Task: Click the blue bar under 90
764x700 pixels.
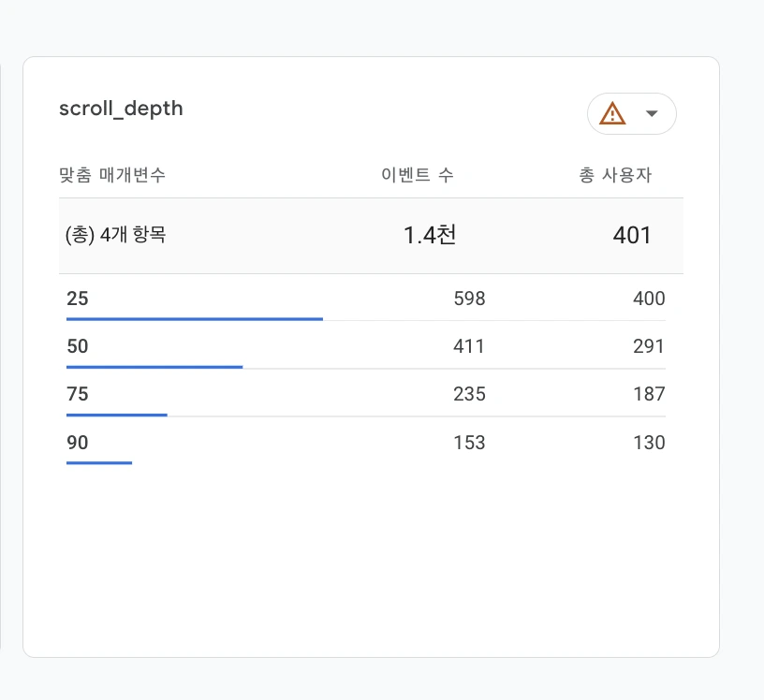Action: click(x=99, y=462)
